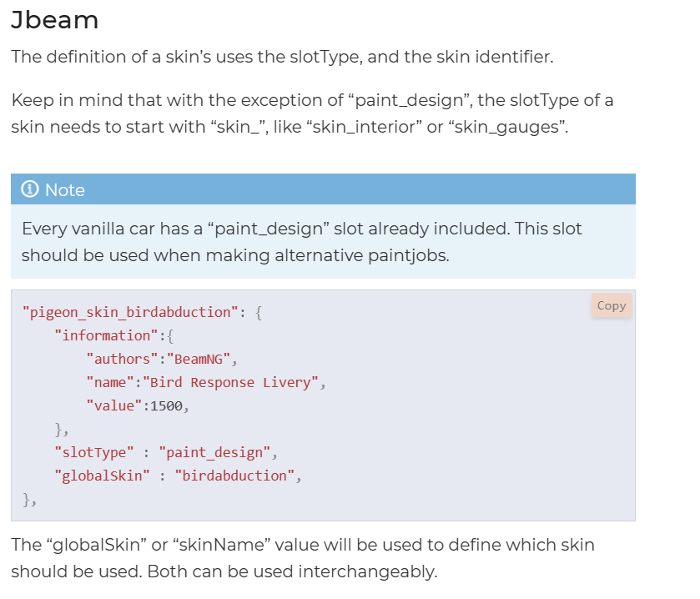The height and width of the screenshot is (599, 700).
Task: Click the Copy button in code block
Action: click(x=611, y=305)
